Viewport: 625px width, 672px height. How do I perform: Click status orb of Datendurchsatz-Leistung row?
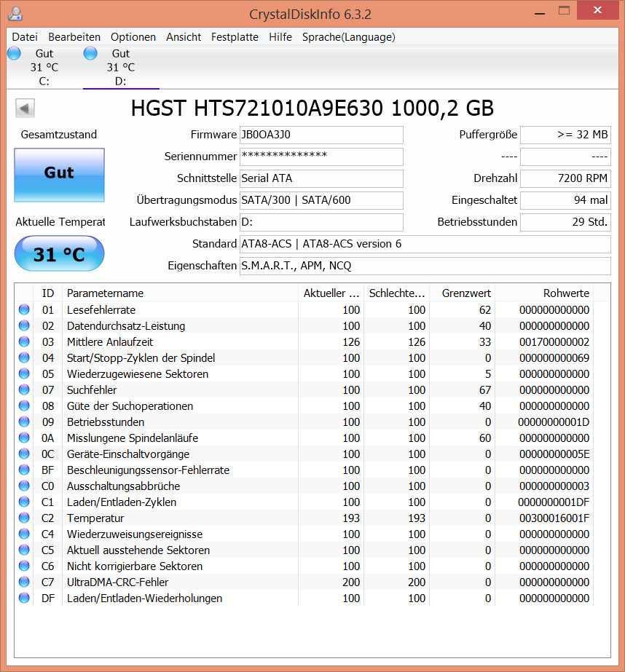[25, 325]
